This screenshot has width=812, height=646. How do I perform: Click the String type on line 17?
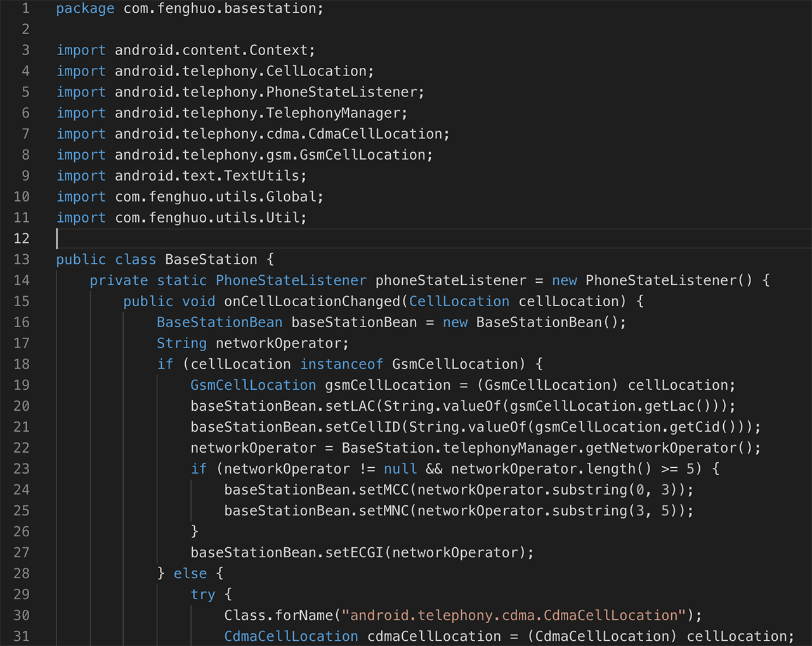[x=181, y=343]
